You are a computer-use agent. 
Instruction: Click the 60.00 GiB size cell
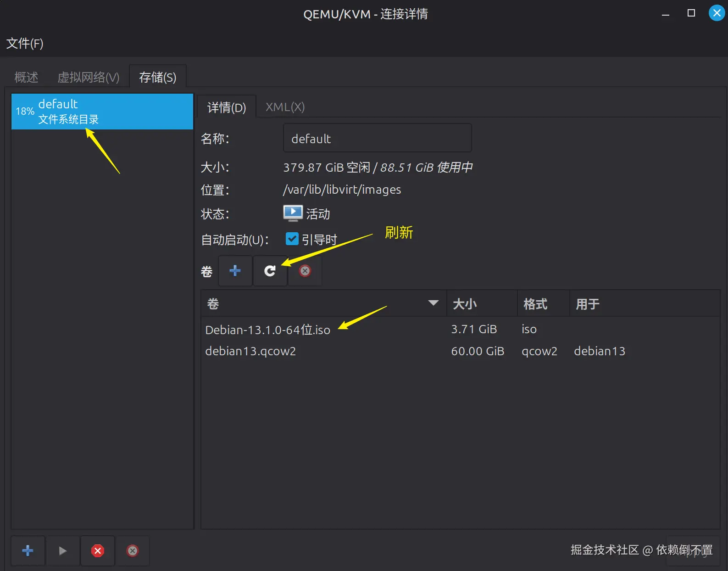pyautogui.click(x=478, y=351)
